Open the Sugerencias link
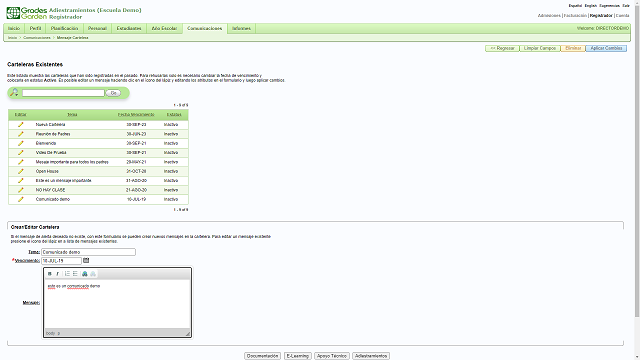640x360 pixels. [609, 6]
